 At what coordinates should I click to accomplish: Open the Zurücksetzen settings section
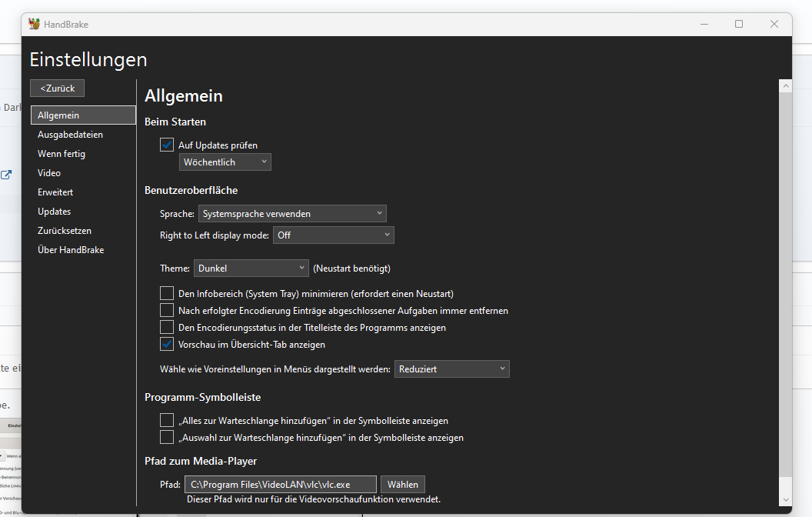pos(83,230)
